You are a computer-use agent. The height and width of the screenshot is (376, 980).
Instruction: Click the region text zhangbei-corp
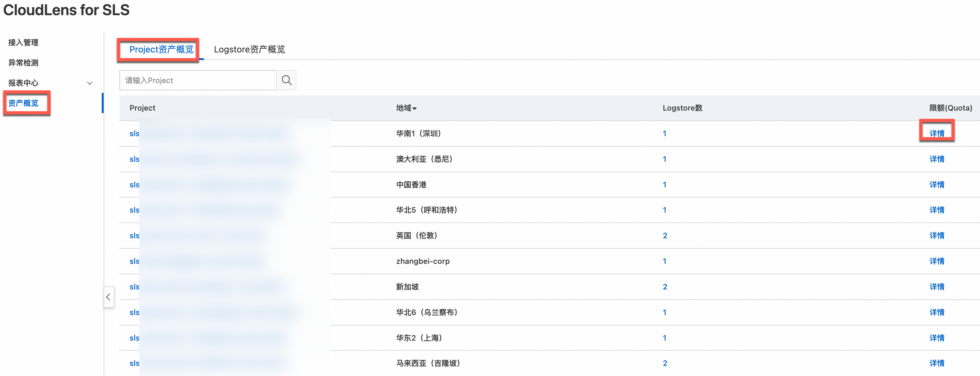tap(423, 261)
